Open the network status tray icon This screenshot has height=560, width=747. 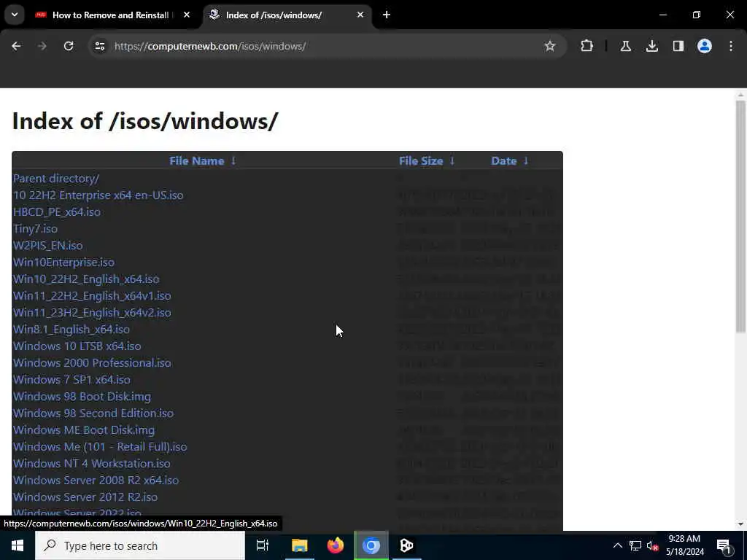pyautogui.click(x=635, y=545)
